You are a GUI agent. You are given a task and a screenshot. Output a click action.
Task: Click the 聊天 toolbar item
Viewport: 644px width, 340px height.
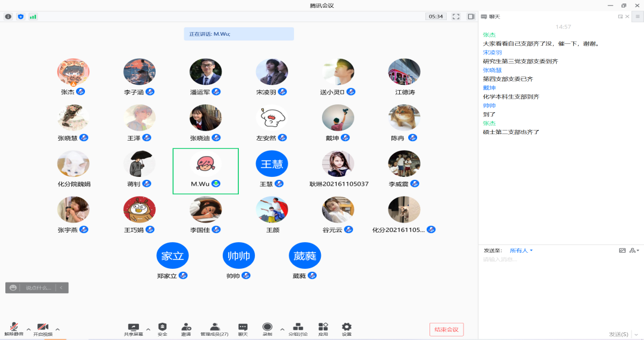pyautogui.click(x=242, y=328)
